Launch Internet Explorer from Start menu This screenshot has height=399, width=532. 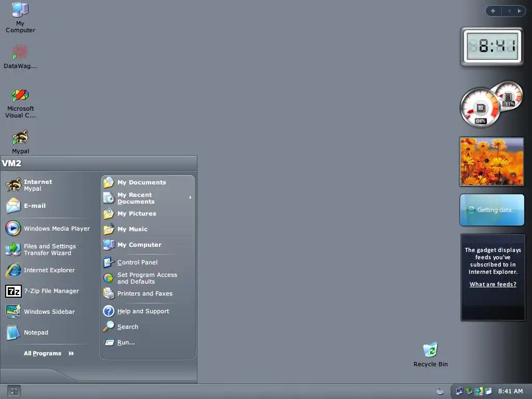(47, 270)
